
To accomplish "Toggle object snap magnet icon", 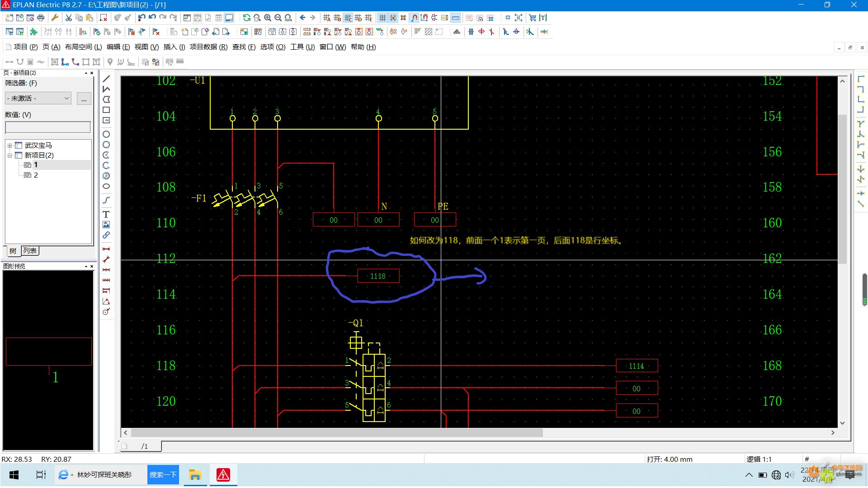I will tap(414, 18).
